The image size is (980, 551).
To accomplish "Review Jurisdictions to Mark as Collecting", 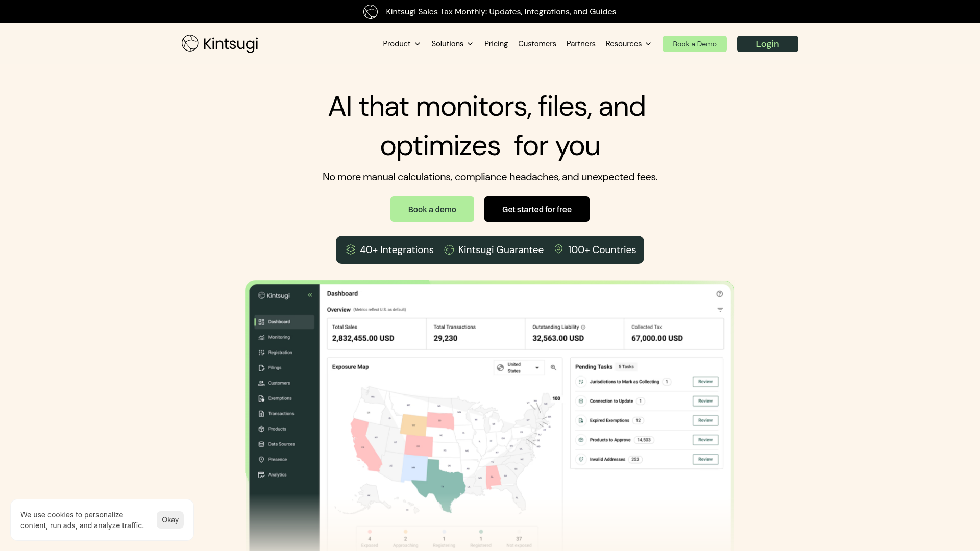I will point(705,382).
